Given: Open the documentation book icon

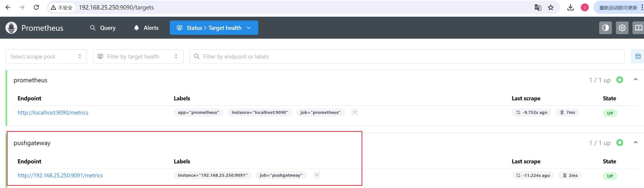Looking at the screenshot, I should [x=639, y=28].
